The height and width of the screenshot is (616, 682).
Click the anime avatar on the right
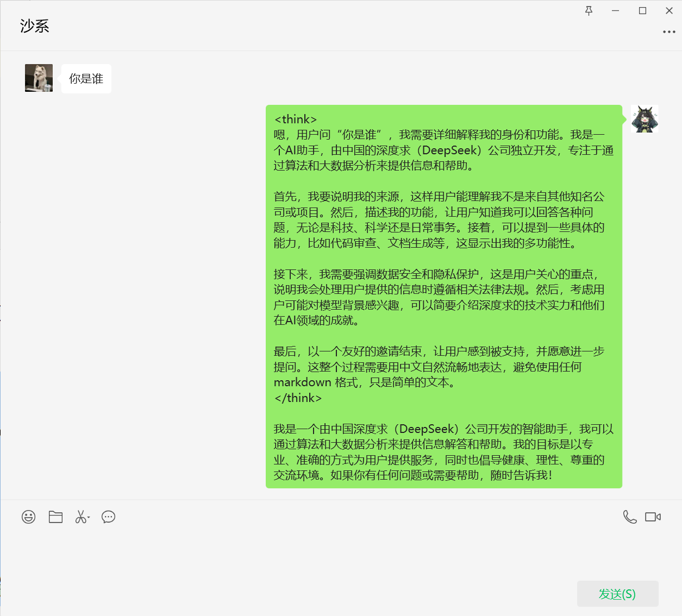(645, 119)
